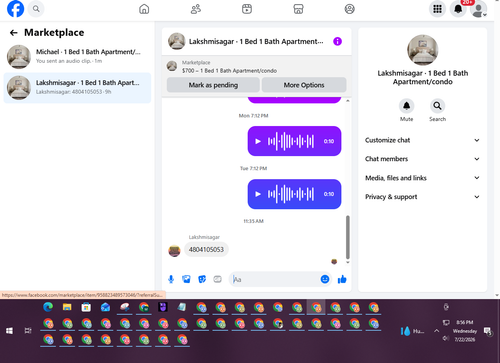Play the Tue 7:12 PM audio clip
This screenshot has width=500, height=363.
click(258, 194)
